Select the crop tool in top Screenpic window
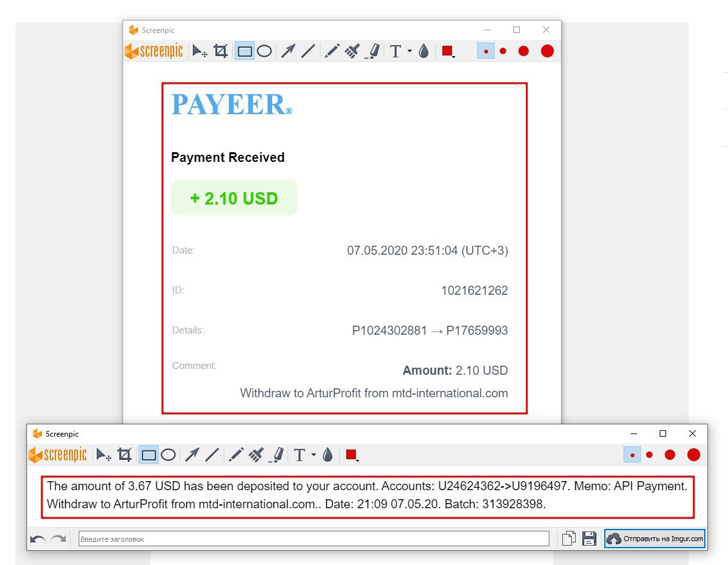The height and width of the screenshot is (565, 728). [221, 51]
